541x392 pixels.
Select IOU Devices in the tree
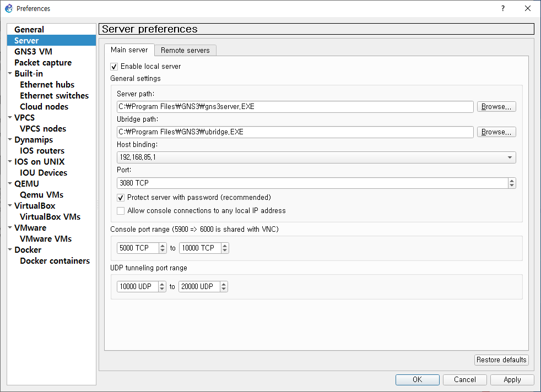[44, 173]
